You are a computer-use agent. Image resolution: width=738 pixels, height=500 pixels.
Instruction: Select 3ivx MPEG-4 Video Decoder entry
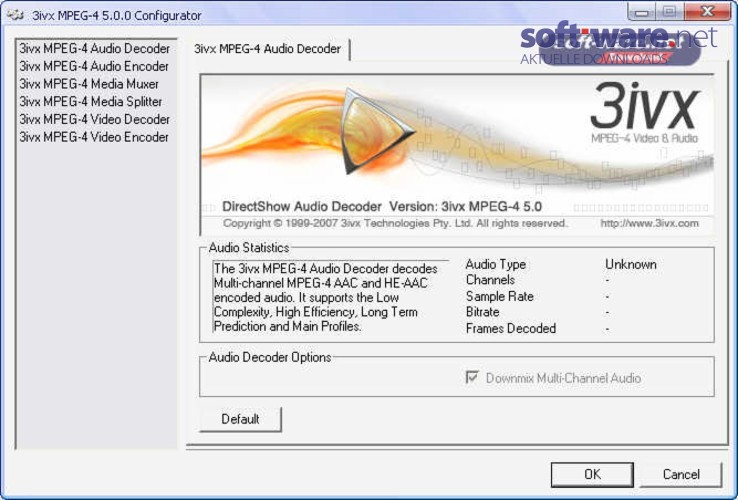pos(94,119)
